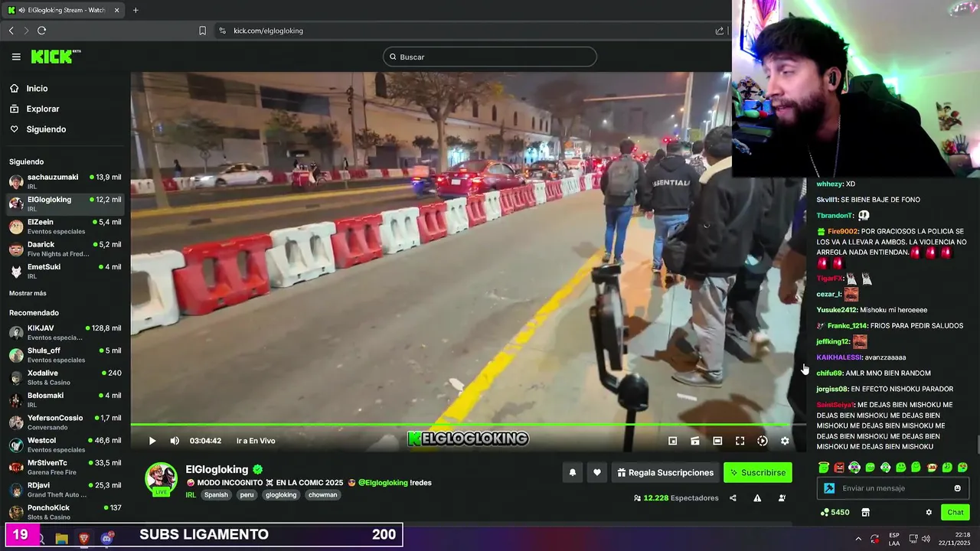Go forward with the browser forward arrow
Viewport: 980px width, 551px height.
coord(26,31)
